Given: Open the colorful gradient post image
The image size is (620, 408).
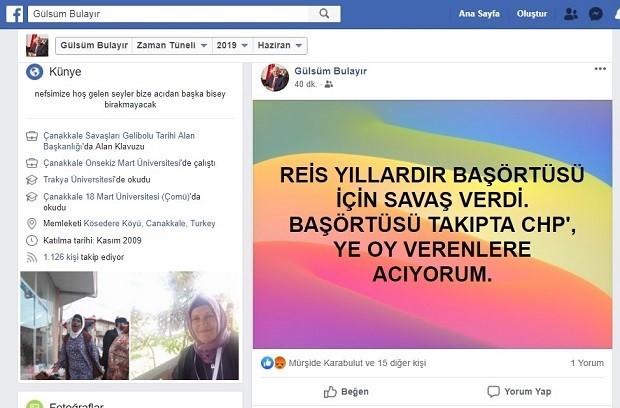Looking at the screenshot, I should coord(432,224).
